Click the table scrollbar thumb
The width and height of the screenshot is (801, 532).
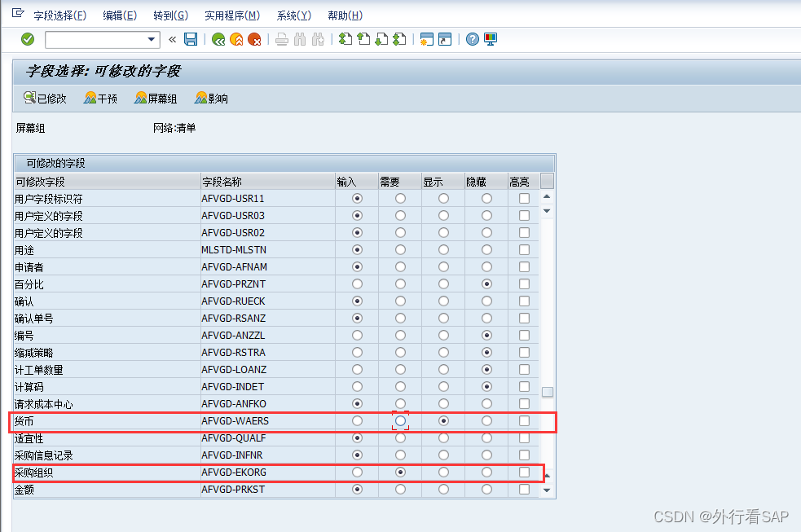coord(547,392)
